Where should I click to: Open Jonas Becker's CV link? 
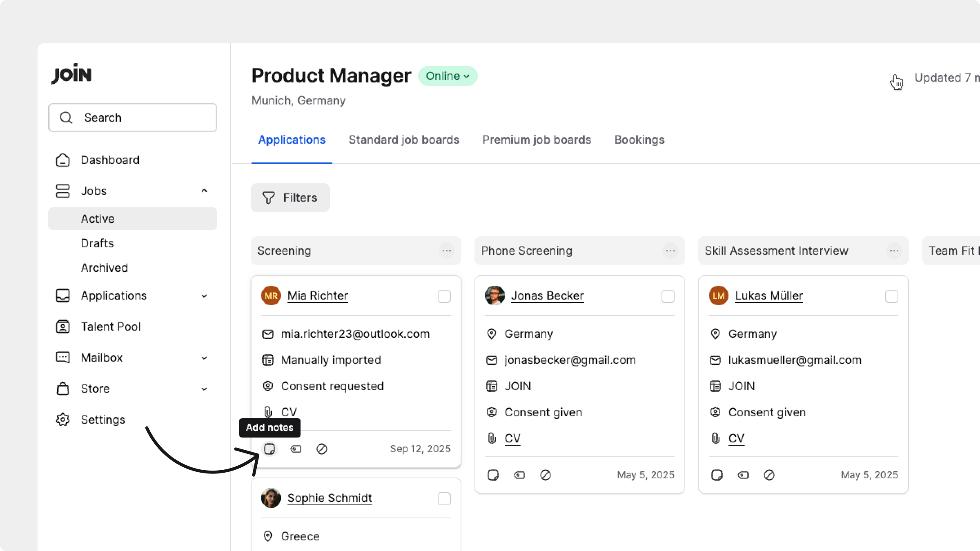[x=512, y=438]
